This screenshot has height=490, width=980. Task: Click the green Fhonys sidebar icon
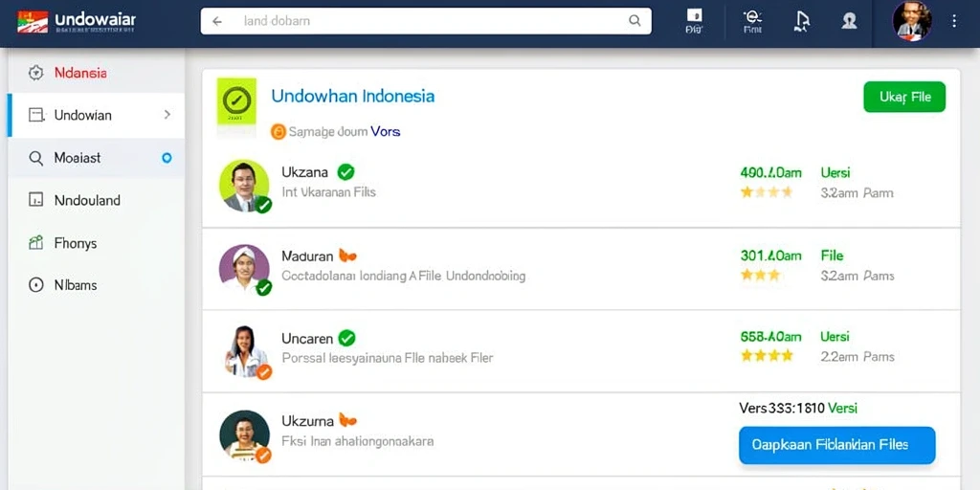pos(36,242)
